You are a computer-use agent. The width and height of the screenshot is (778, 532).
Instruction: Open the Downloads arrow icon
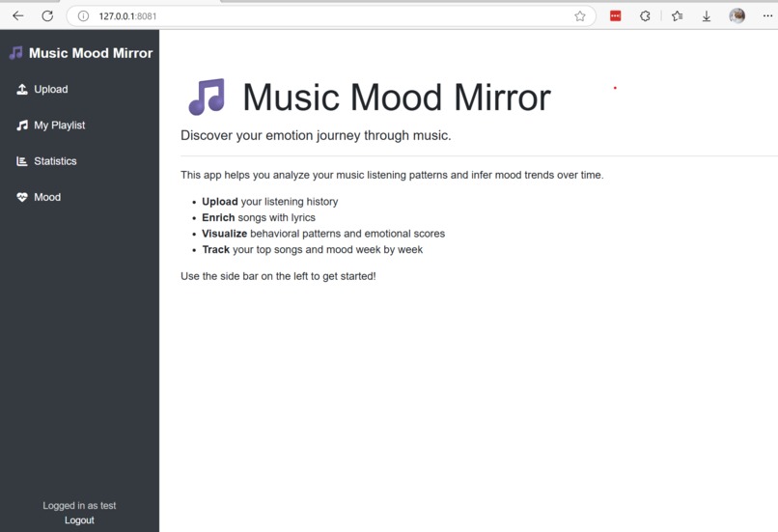[x=706, y=16]
